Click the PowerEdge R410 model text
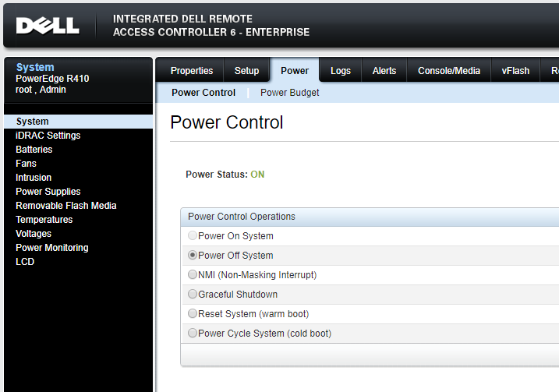Image resolution: width=559 pixels, height=392 pixels. [52, 79]
